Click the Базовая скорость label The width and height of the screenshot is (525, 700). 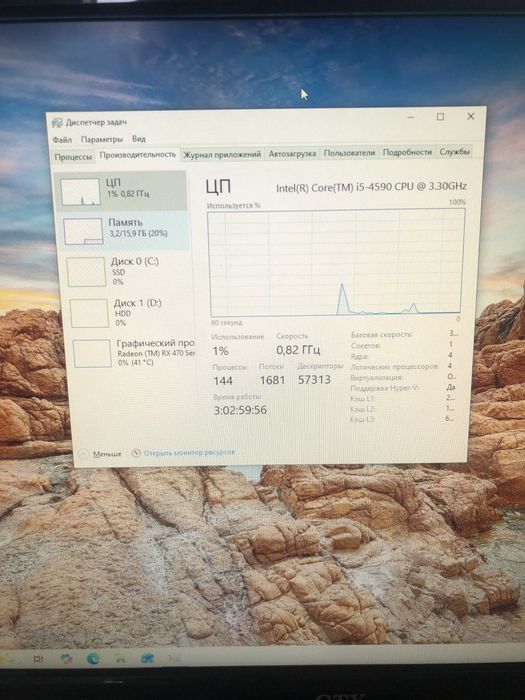pos(382,335)
